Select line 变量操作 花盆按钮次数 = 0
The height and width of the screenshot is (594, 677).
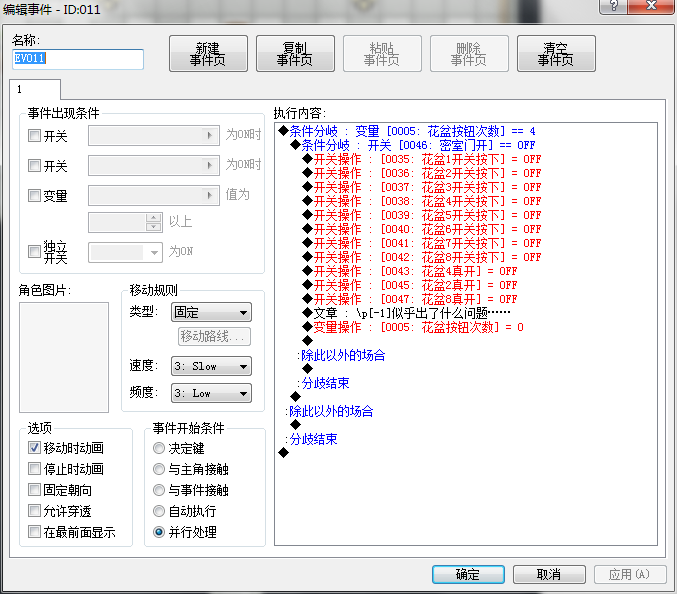coord(413,327)
